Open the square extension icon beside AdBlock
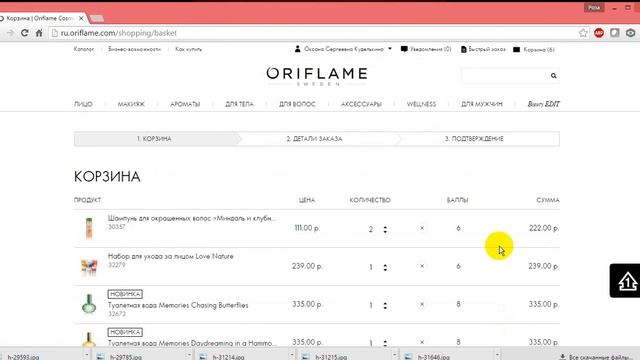This screenshot has height=360, width=640. coord(615,33)
